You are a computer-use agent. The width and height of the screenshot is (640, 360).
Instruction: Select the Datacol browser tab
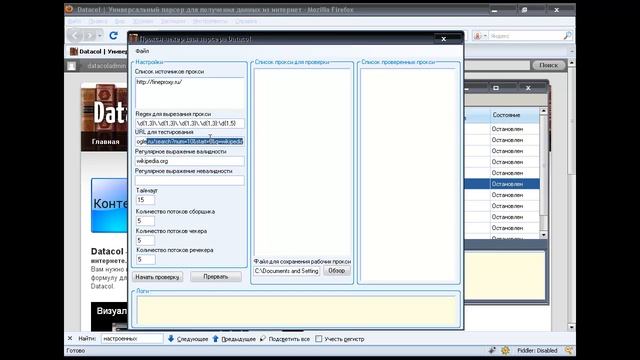(99, 51)
